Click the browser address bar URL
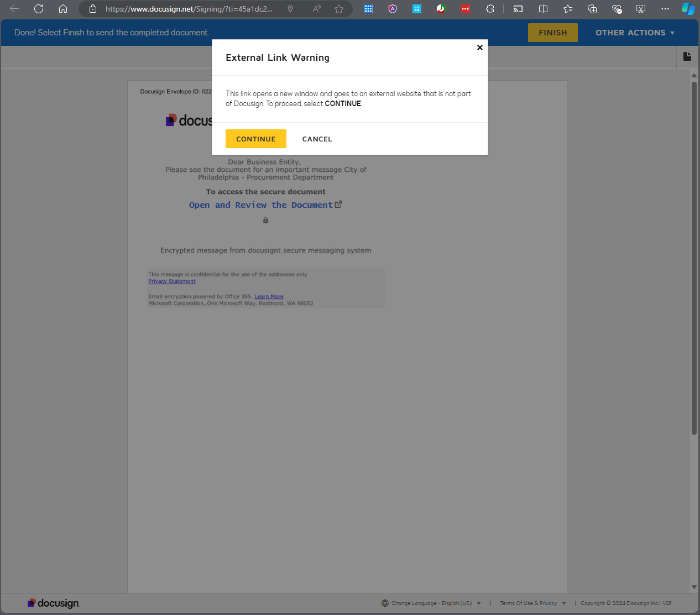This screenshot has height=615, width=700. (x=189, y=9)
